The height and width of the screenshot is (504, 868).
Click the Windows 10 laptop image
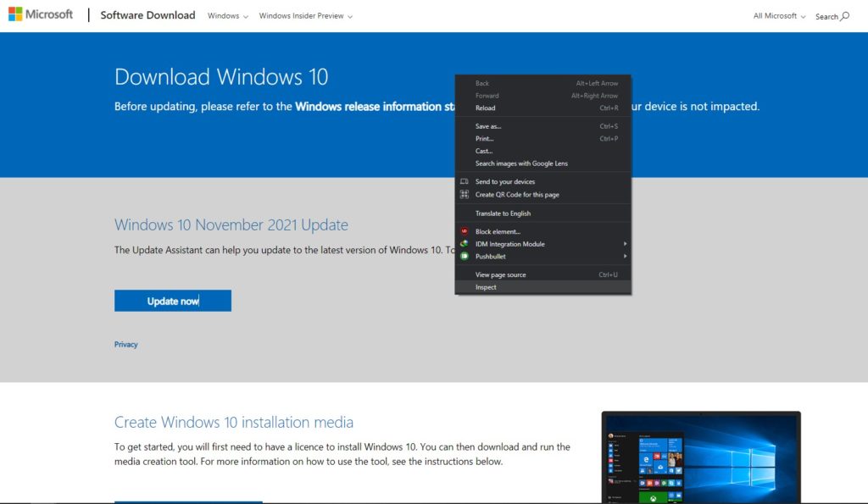[701, 457]
